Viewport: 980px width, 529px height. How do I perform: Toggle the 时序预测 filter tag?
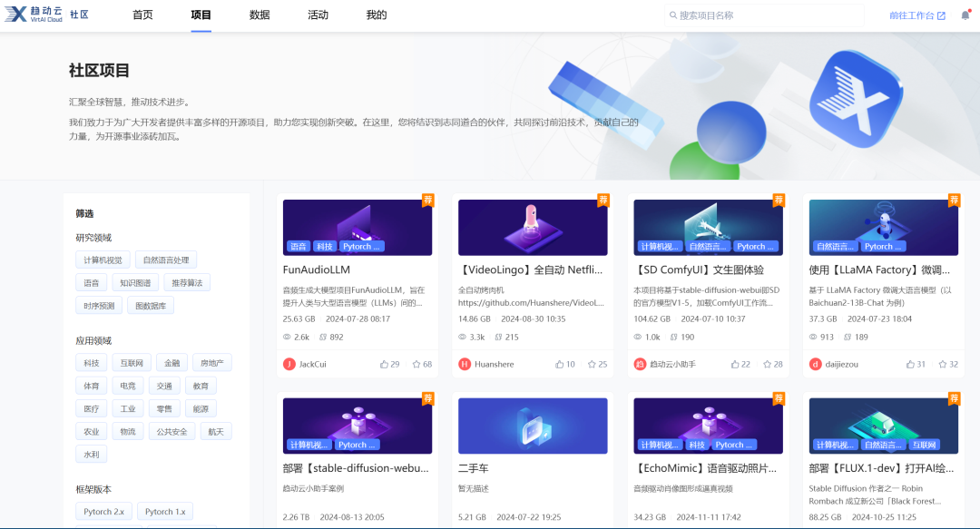pos(99,306)
